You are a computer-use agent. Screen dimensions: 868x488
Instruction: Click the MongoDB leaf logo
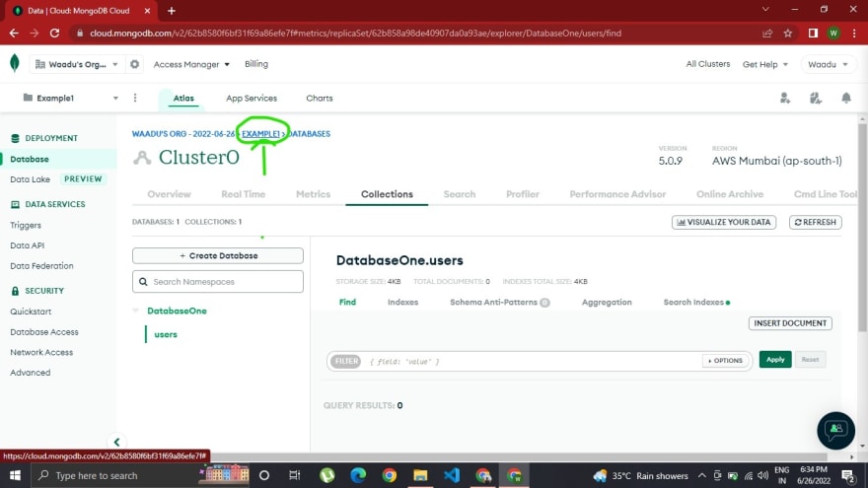15,64
